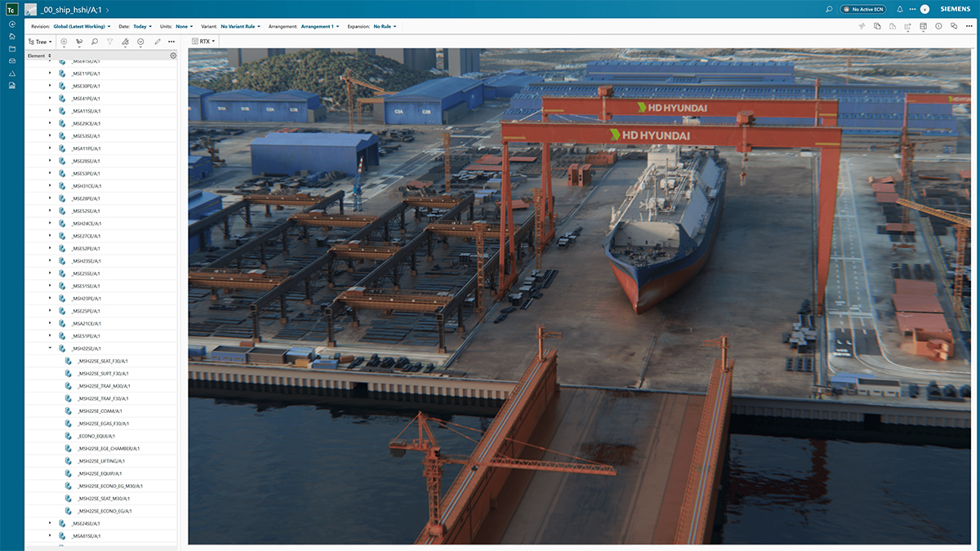Viewport: 980px width, 551px height.
Task: Click global search icon in header
Action: (x=829, y=9)
